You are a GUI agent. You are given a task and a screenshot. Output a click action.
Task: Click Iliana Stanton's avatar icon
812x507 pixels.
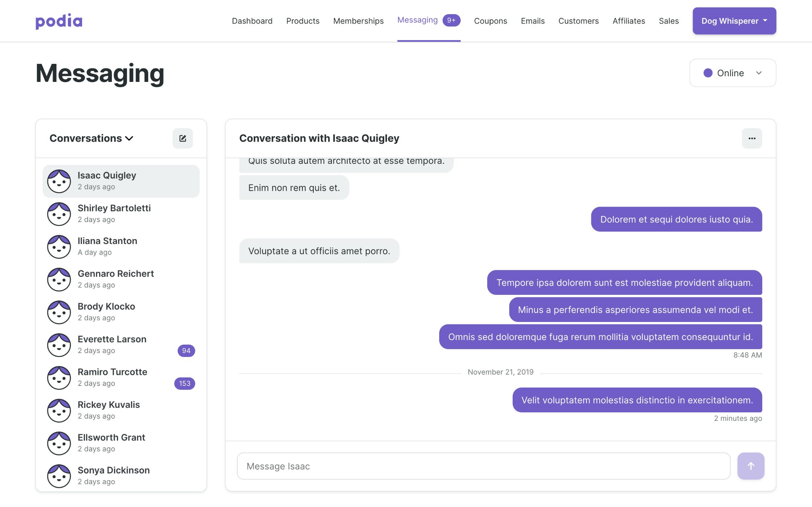(x=59, y=247)
